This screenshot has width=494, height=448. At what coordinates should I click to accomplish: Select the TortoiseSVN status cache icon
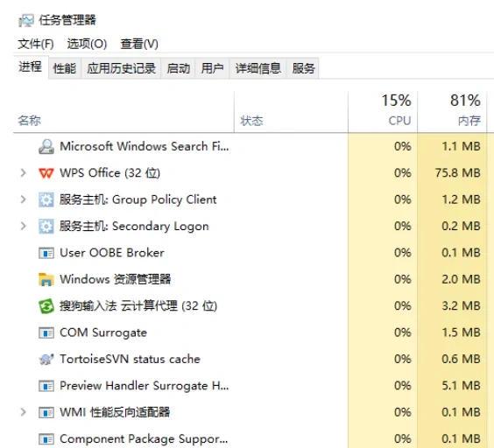click(46, 359)
